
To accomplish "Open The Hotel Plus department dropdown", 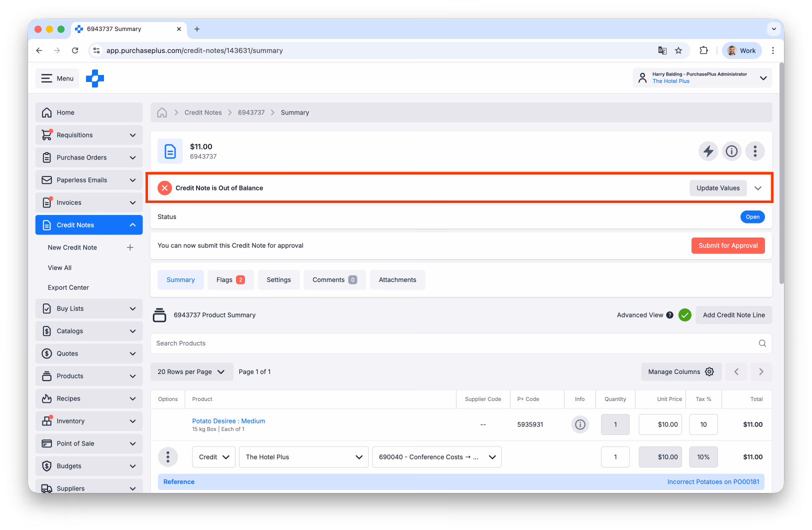I will (x=304, y=457).
